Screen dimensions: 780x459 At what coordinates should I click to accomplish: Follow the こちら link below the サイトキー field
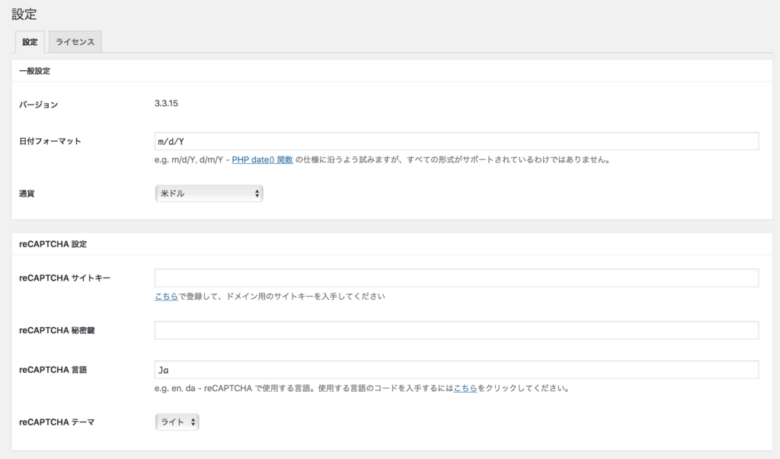166,296
